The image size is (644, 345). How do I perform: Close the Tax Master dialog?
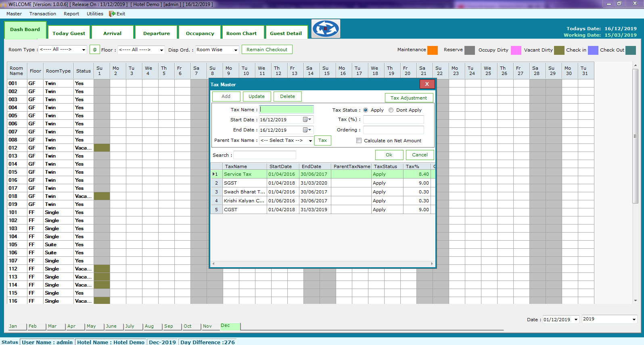tap(427, 84)
